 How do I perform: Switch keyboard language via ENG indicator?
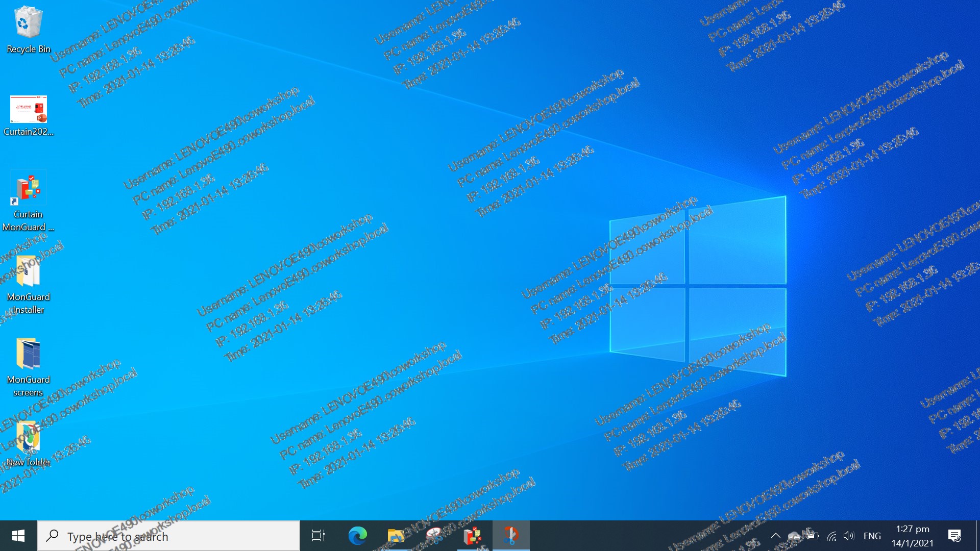coord(872,536)
